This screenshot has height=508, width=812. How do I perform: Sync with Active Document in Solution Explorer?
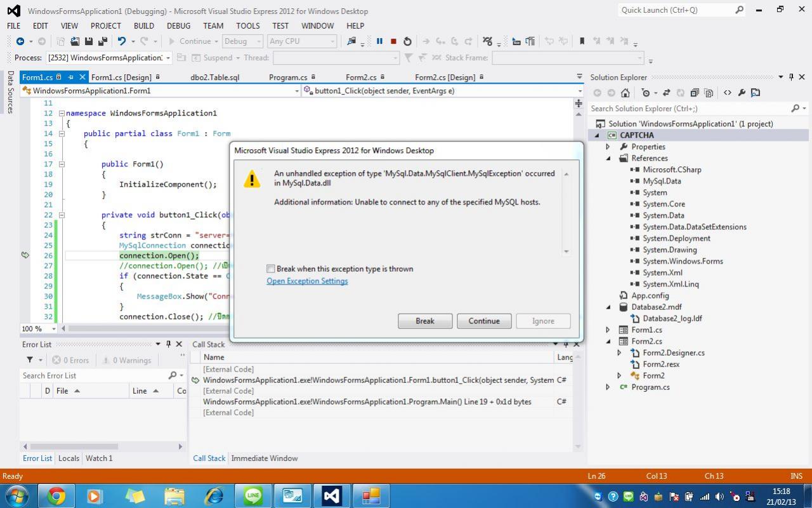click(x=666, y=93)
